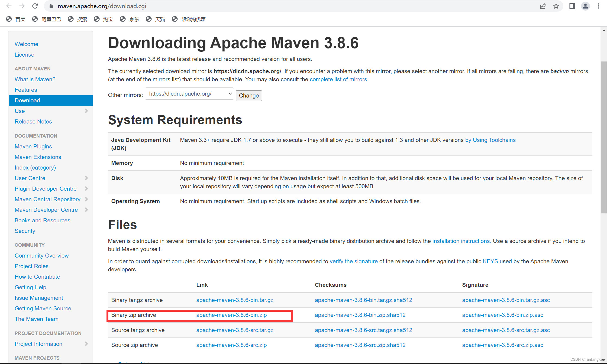Viewport: 607px width, 364px height.
Task: Open complete list of mirrors link
Action: pos(339,79)
